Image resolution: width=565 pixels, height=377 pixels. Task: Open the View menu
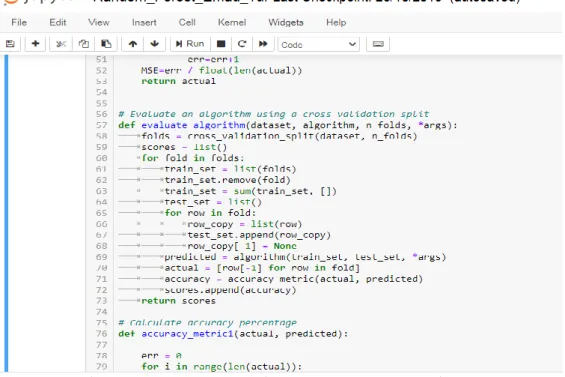point(99,22)
